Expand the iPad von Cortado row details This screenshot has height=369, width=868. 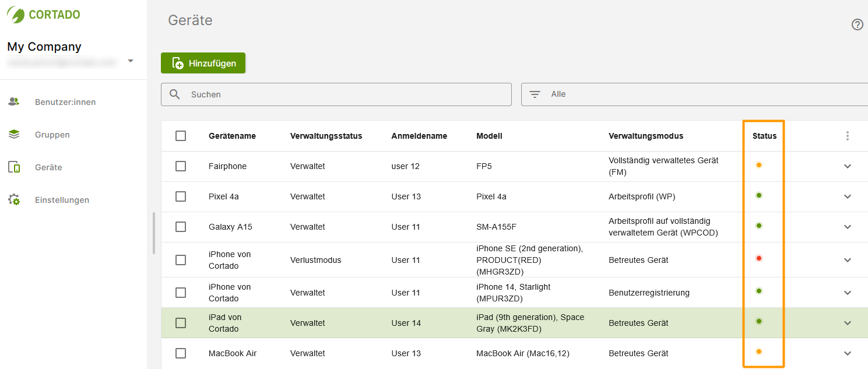point(848,323)
